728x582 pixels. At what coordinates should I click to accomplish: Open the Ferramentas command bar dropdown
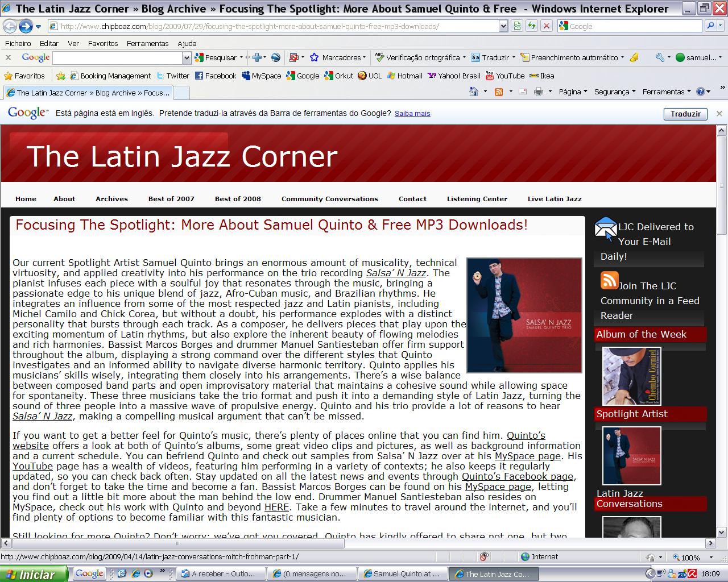tap(667, 92)
